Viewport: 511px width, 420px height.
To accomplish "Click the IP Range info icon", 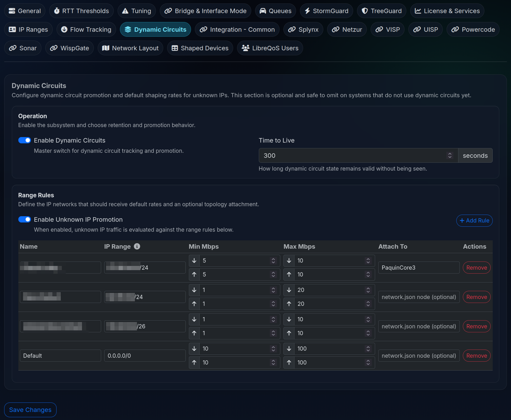I will (x=137, y=246).
